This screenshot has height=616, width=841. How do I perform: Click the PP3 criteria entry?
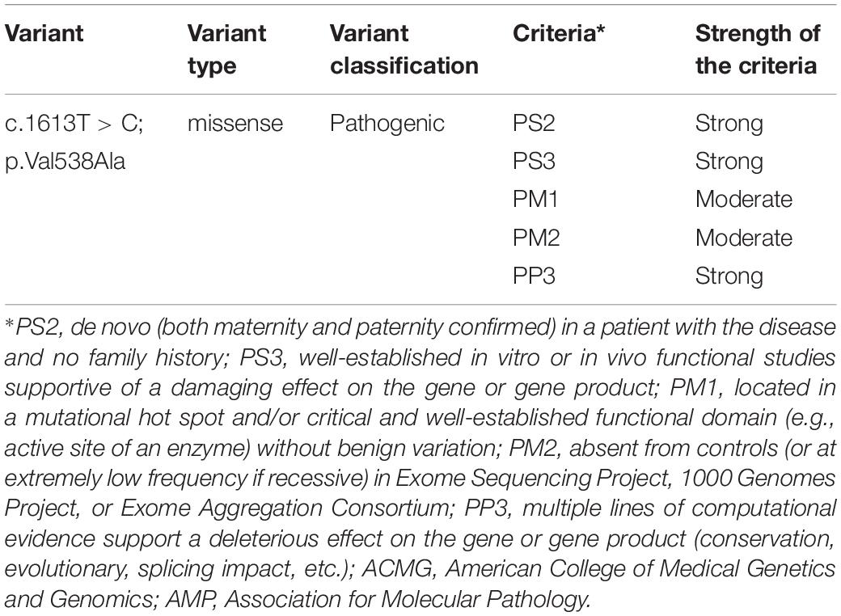(x=534, y=276)
